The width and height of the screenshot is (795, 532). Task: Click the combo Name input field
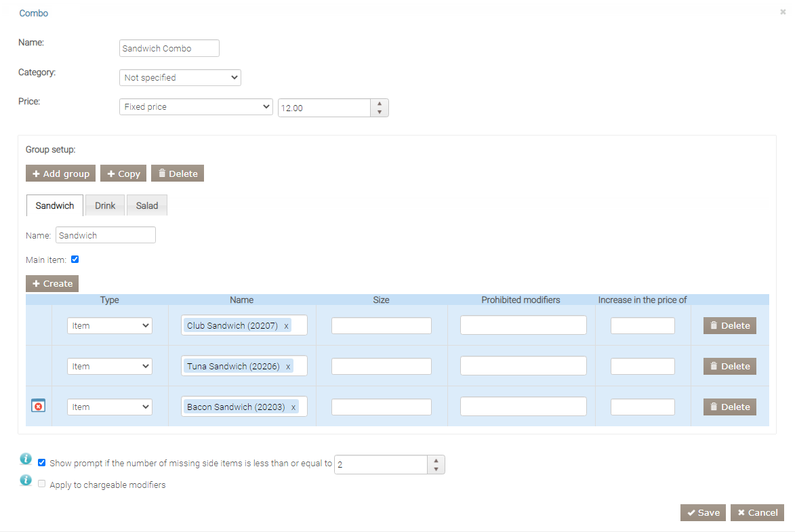pyautogui.click(x=169, y=49)
